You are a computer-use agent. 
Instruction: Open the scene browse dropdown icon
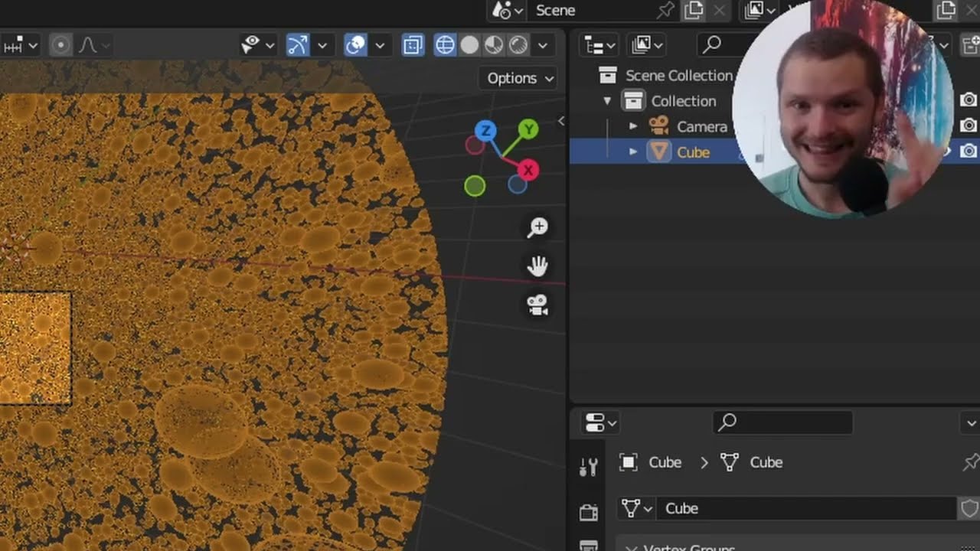click(508, 11)
